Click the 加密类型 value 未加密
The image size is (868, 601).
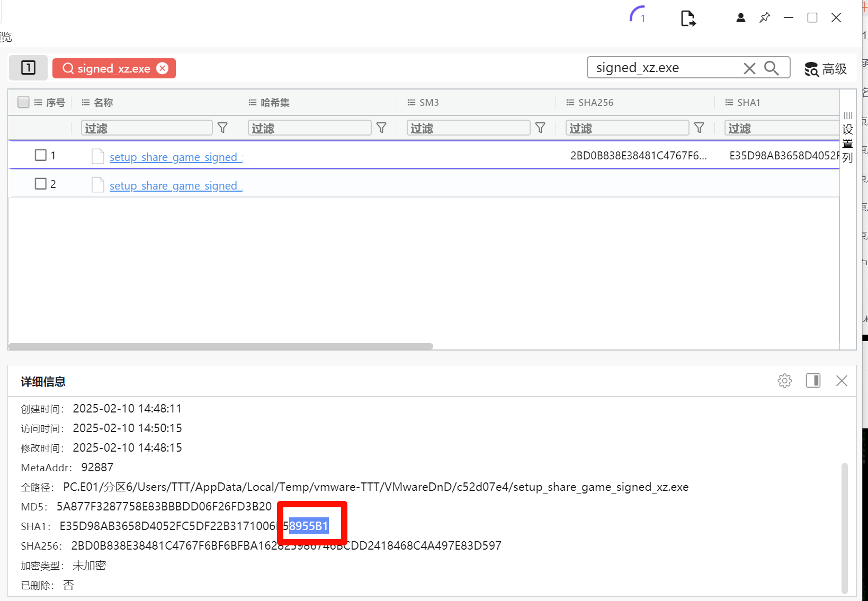[89, 566]
